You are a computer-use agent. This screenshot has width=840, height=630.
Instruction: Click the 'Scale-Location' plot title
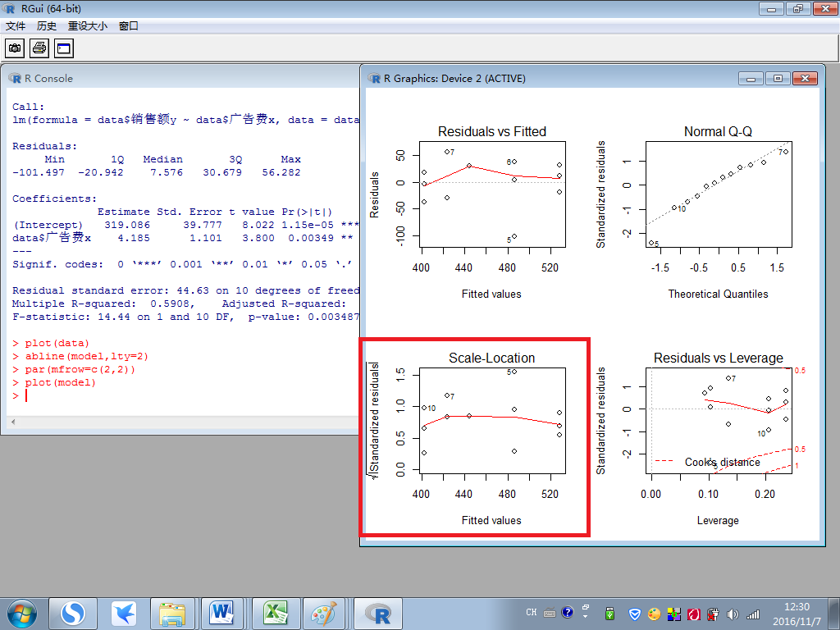492,358
